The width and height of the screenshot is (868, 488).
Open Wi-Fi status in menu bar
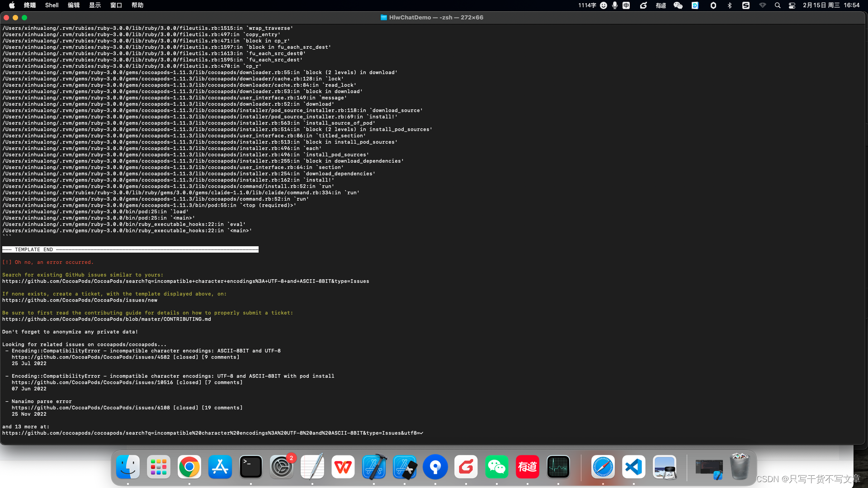tap(763, 5)
